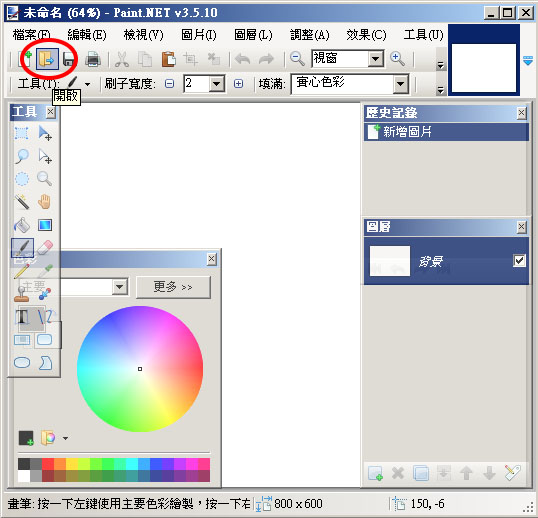Select the Eraser tool
This screenshot has height=518, width=538.
45,247
